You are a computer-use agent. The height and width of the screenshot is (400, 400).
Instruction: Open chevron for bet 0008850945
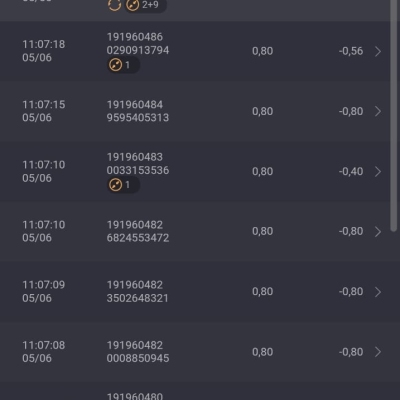click(378, 352)
